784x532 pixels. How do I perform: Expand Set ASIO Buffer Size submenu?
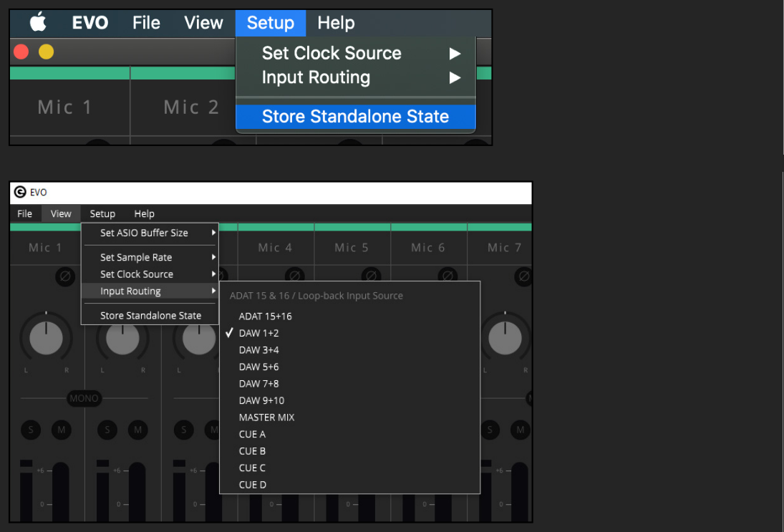click(150, 233)
